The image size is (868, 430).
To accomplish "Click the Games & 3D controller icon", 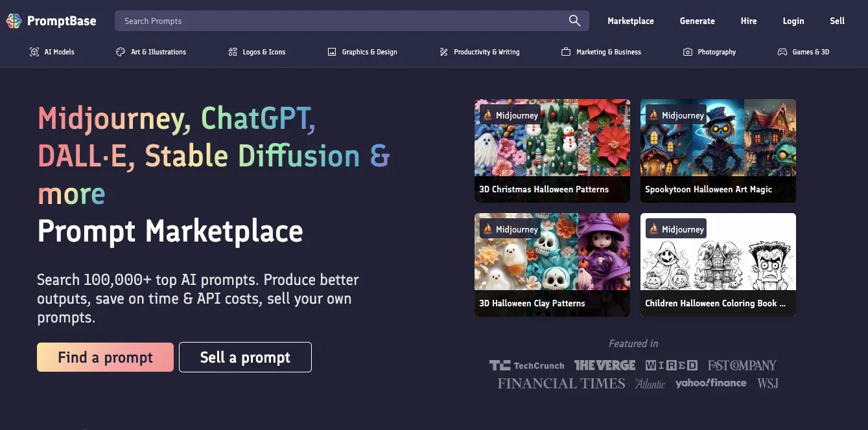I will pyautogui.click(x=782, y=52).
